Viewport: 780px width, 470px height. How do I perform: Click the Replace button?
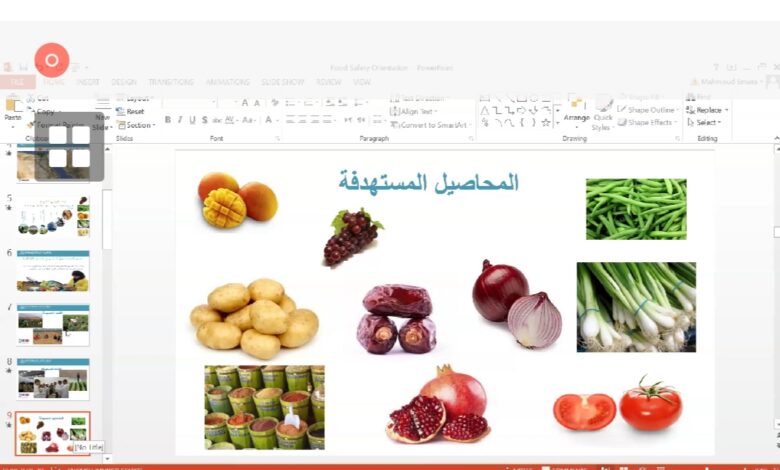click(708, 110)
